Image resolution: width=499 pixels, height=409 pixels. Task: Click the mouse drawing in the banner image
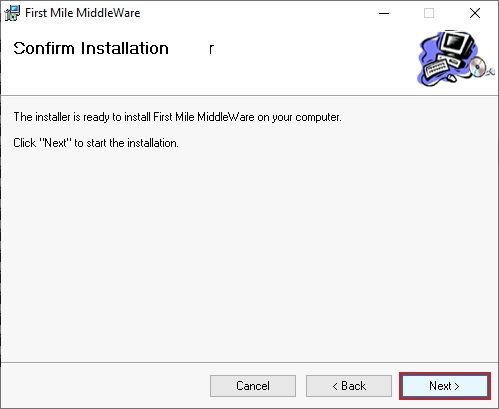point(451,78)
